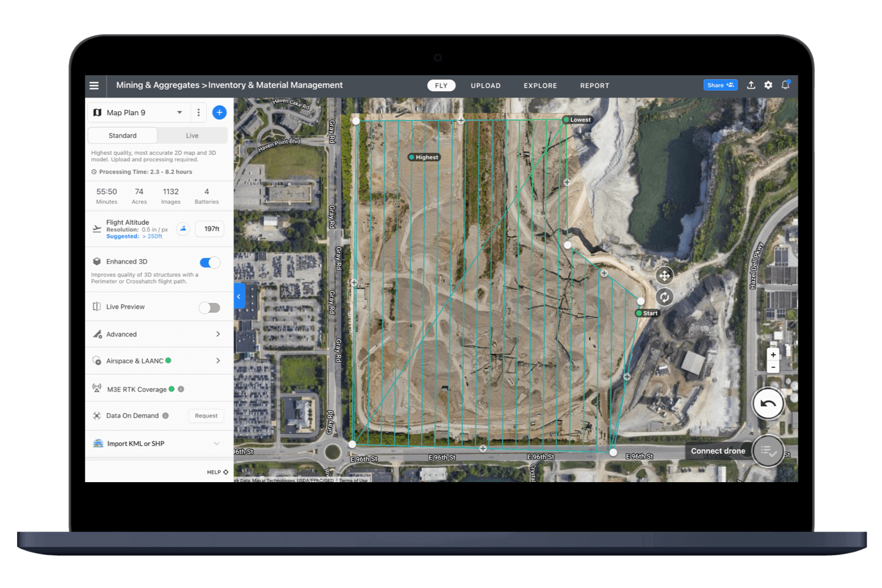Click the terrain awareness icon beside Flight Altitude
The width and height of the screenshot is (882, 588).
tap(183, 229)
